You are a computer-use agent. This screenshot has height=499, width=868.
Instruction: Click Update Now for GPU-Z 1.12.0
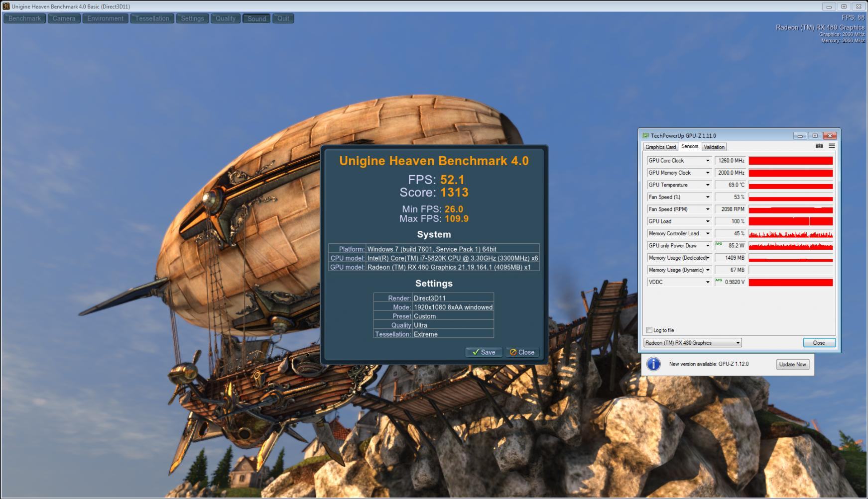click(x=792, y=364)
